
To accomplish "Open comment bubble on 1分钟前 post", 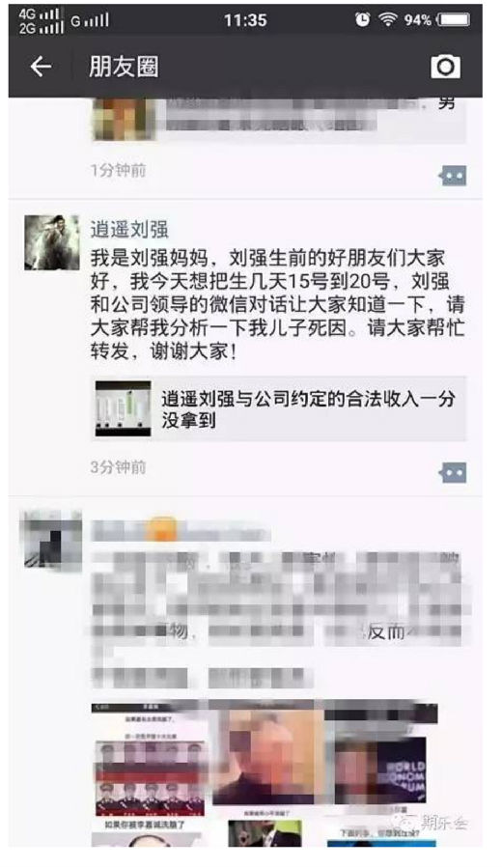I will click(454, 176).
